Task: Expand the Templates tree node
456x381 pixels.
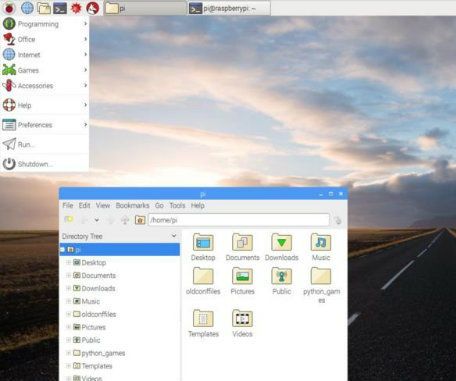Action: pos(68,366)
